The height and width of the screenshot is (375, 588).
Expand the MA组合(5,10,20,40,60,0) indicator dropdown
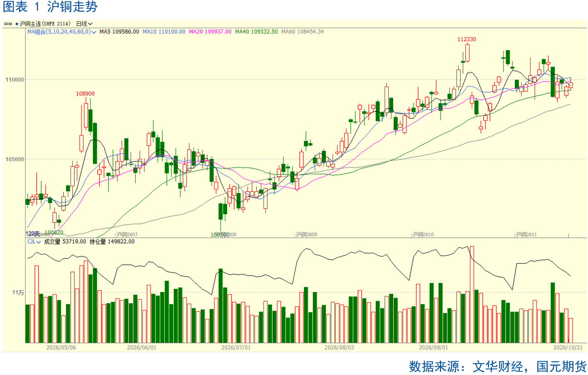(x=61, y=32)
